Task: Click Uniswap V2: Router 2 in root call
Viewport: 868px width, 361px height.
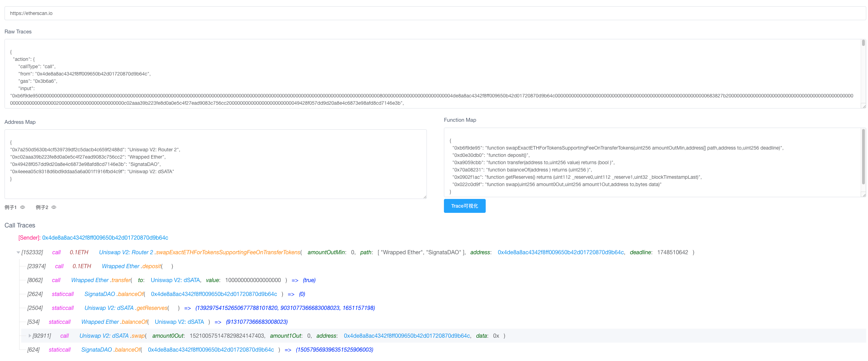Action: [x=126, y=252]
